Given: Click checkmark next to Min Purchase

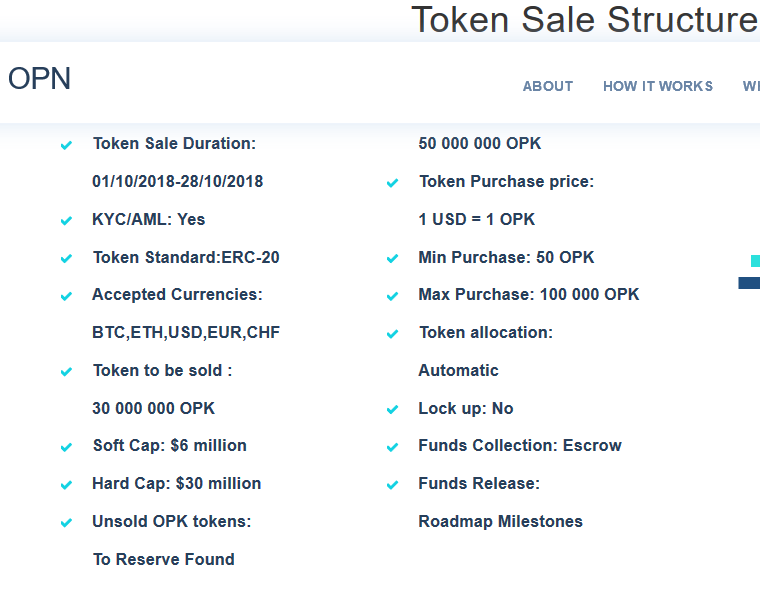Looking at the screenshot, I should click(x=393, y=259).
